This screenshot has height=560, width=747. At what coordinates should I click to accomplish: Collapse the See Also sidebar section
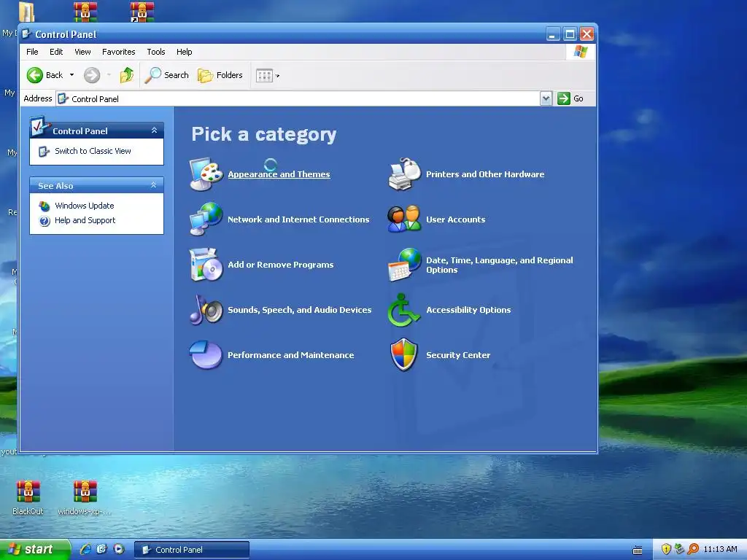[x=154, y=185]
